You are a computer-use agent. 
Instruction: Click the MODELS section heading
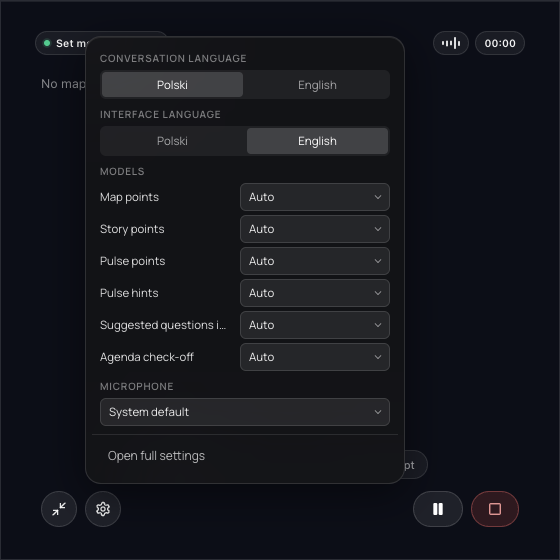pyautogui.click(x=122, y=171)
